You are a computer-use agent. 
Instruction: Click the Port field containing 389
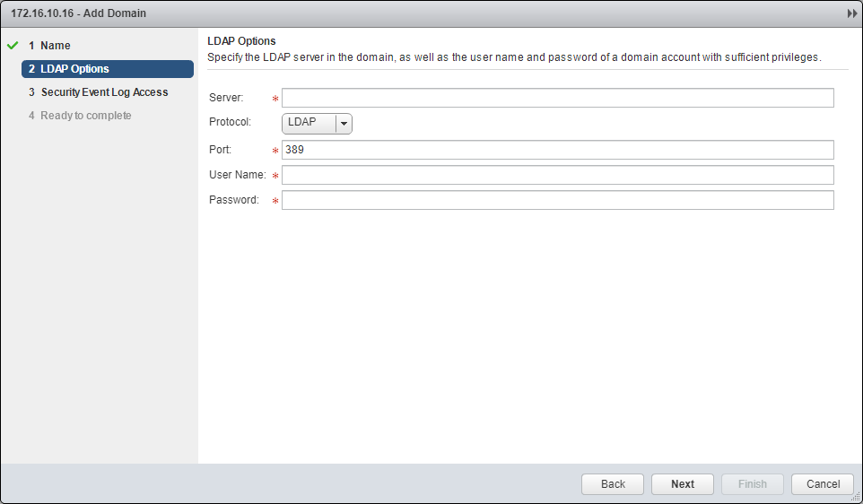pyautogui.click(x=557, y=150)
